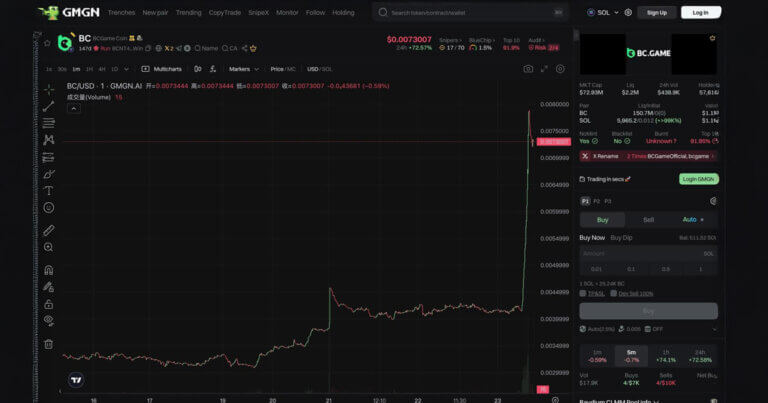768x403 pixels.
Task: Click the TradingView logo on the chart
Action: coord(76,379)
